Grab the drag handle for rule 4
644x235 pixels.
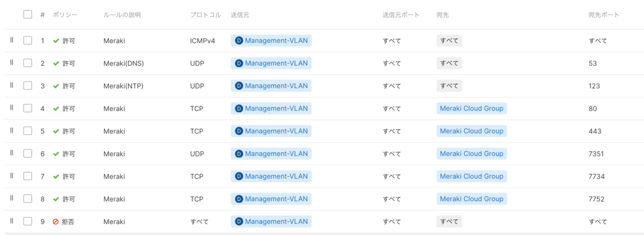[x=11, y=108]
